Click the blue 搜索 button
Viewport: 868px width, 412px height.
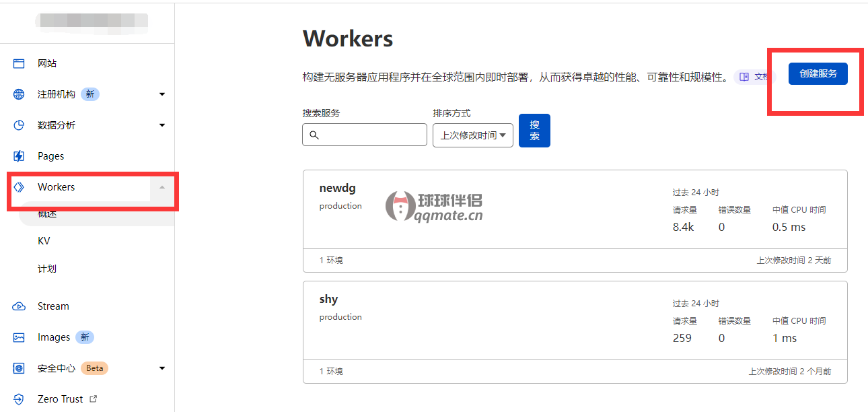coord(534,131)
